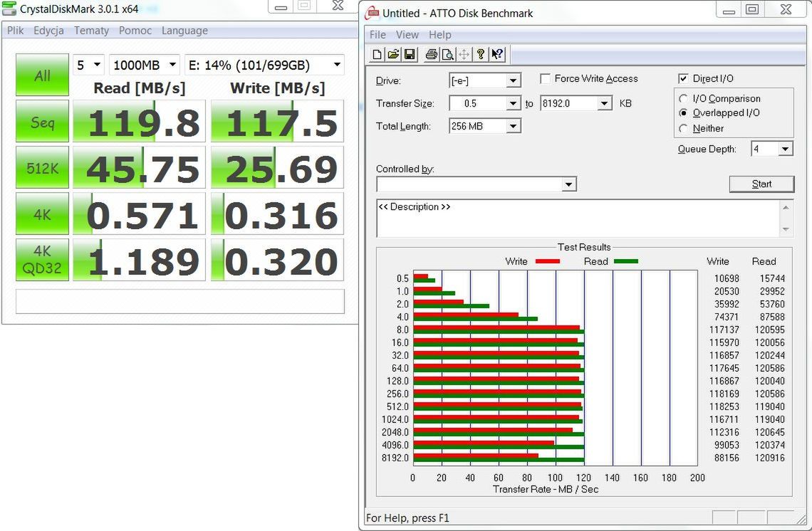This screenshot has height=531, width=812.
Task: Click the greyed four-arrow move icon
Action: pos(464,54)
